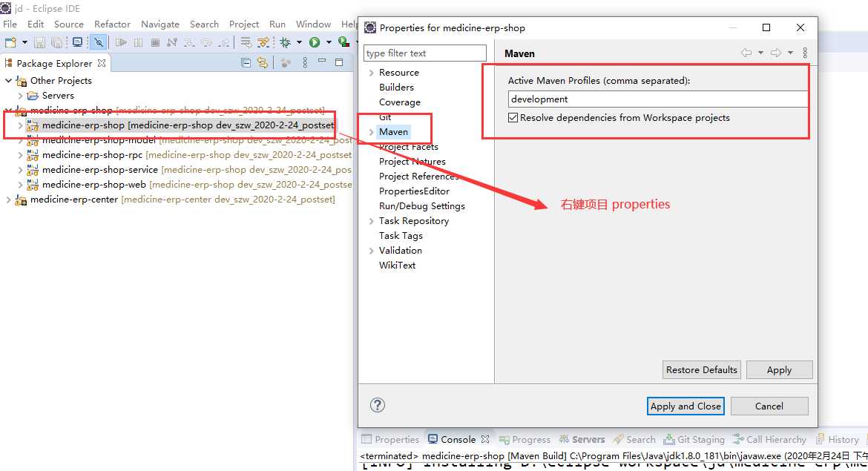Screen dimensions: 868x471
Task: Open the Navigate menu
Action: coord(160,24)
